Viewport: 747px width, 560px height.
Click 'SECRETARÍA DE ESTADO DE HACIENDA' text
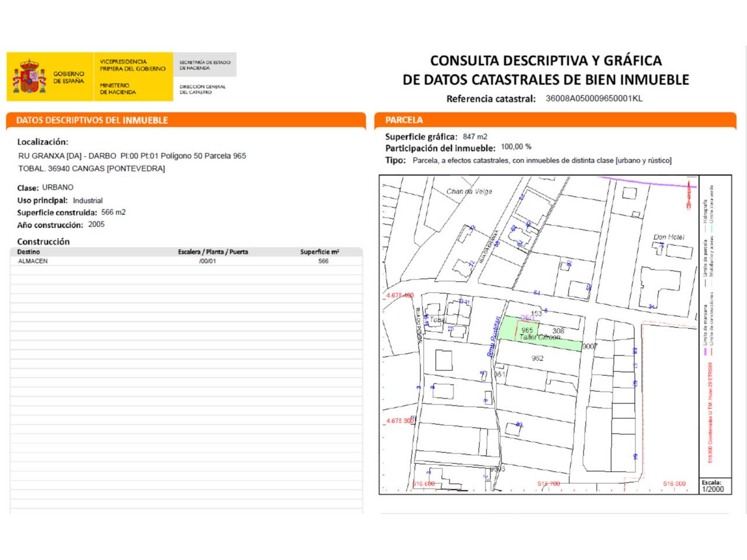pos(205,65)
